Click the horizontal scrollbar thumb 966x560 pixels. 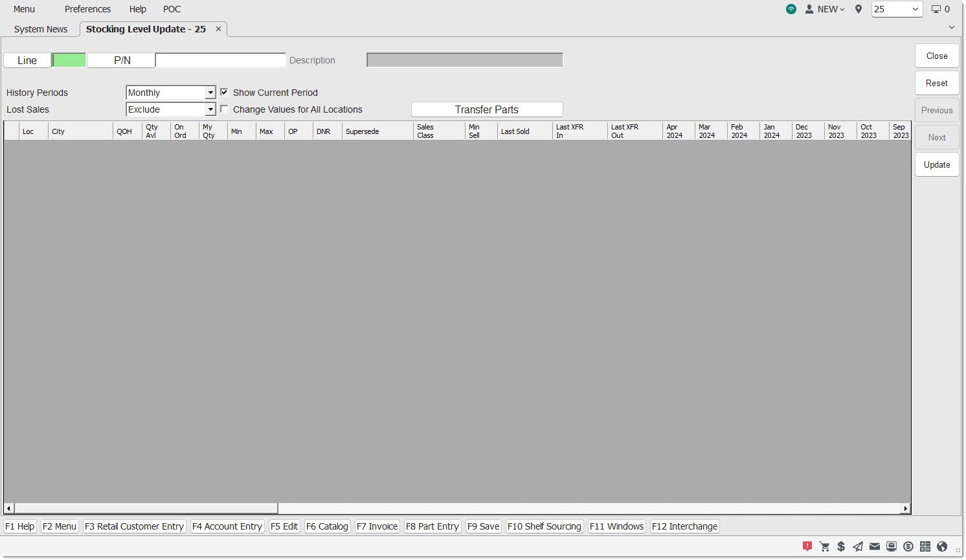click(146, 509)
